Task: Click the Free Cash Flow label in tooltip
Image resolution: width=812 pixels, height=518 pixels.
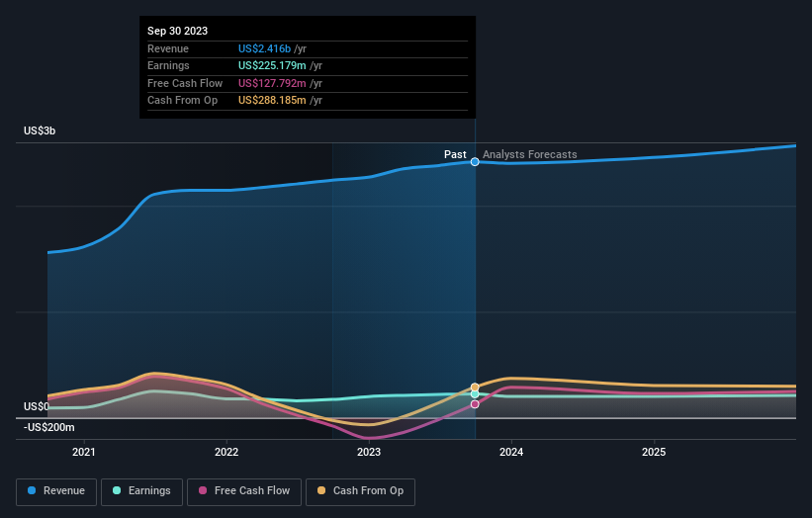Action: [185, 83]
